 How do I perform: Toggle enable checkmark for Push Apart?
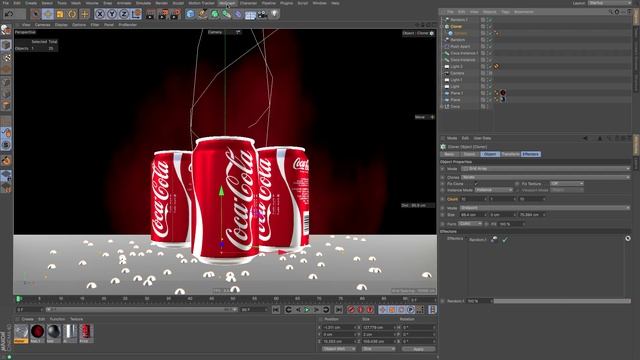[x=490, y=47]
